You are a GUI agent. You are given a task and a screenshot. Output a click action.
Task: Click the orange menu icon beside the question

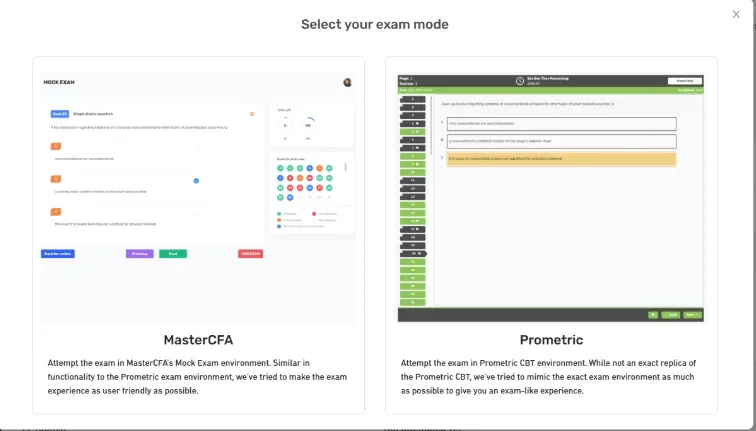252,114
